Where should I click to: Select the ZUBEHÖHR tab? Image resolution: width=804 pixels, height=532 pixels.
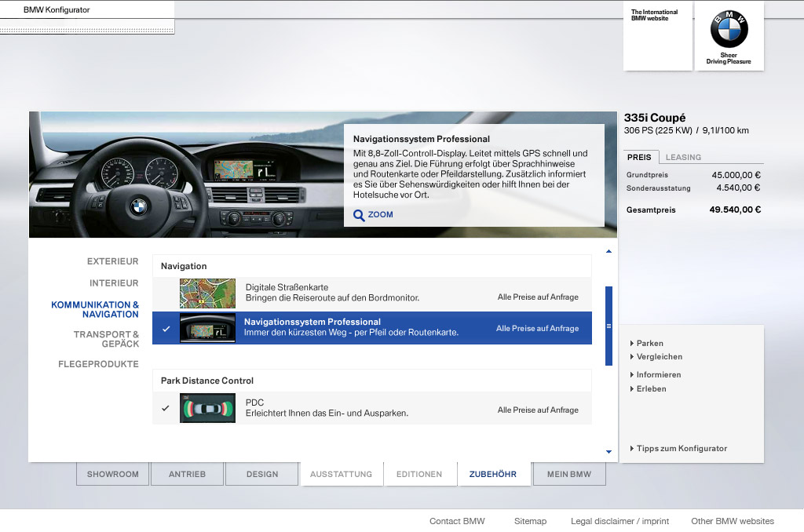click(493, 474)
